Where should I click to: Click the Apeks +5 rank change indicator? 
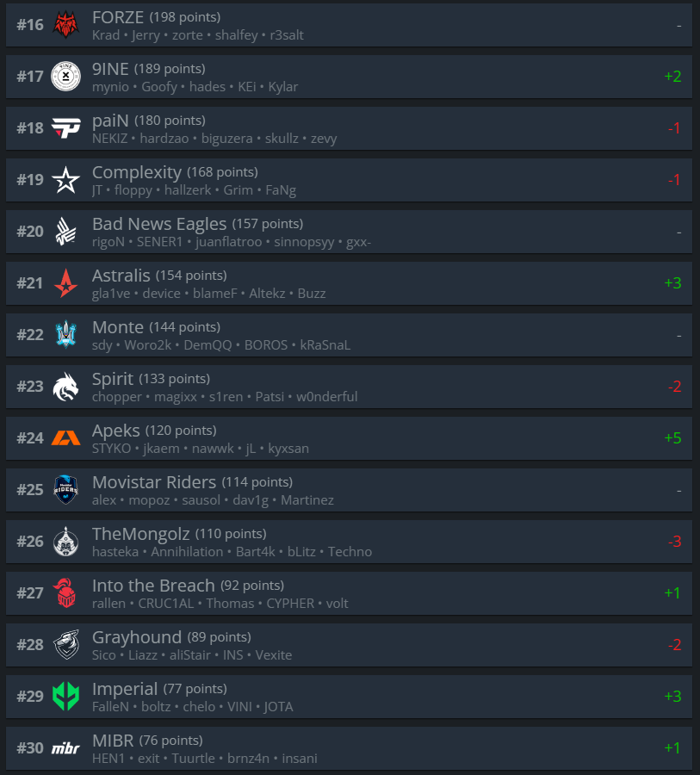click(672, 438)
